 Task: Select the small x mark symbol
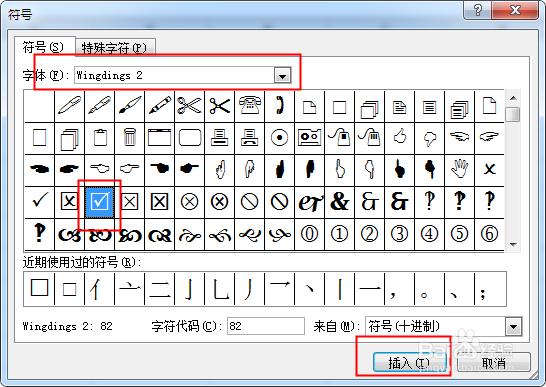490,170
